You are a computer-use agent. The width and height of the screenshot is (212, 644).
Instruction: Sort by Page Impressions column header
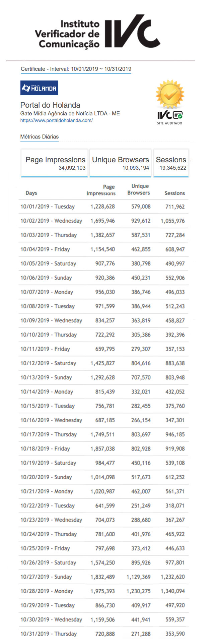pyautogui.click(x=101, y=190)
